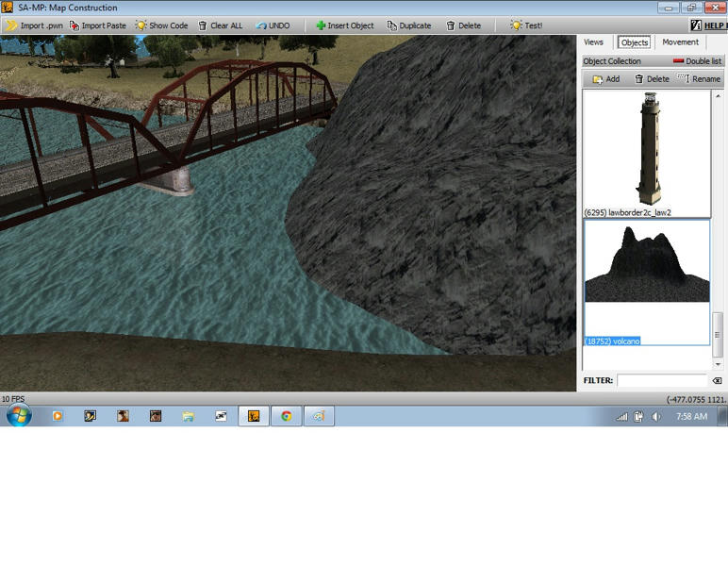
Task: Click object list scrollbar up arrow
Action: pos(718,95)
